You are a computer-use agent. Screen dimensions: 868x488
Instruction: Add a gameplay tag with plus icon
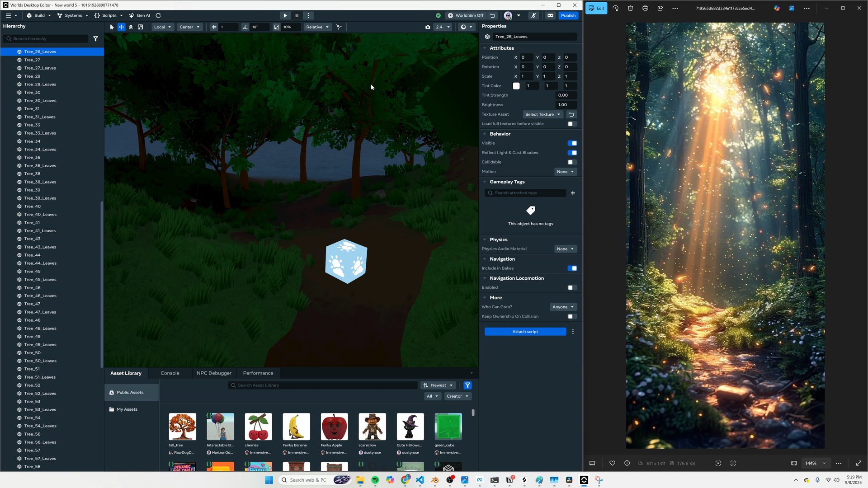(573, 193)
